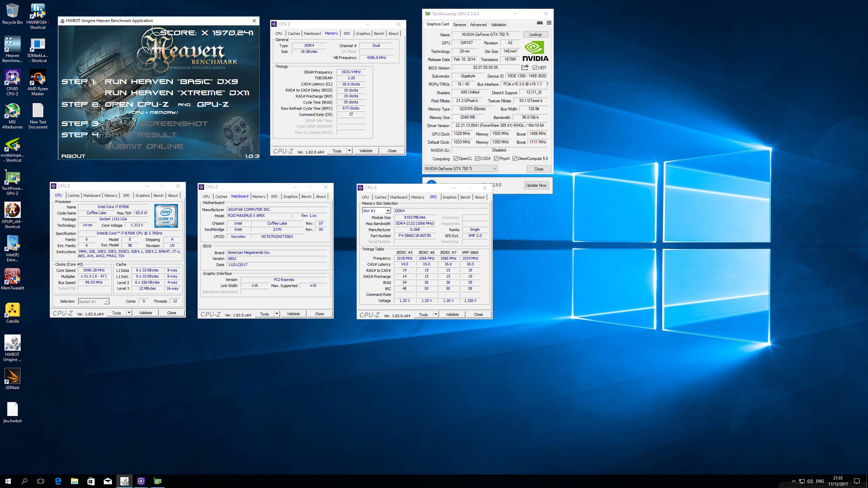Screen dimensions: 868x488
Task: Select Catzilla desktop icon
Action: pos(13,312)
